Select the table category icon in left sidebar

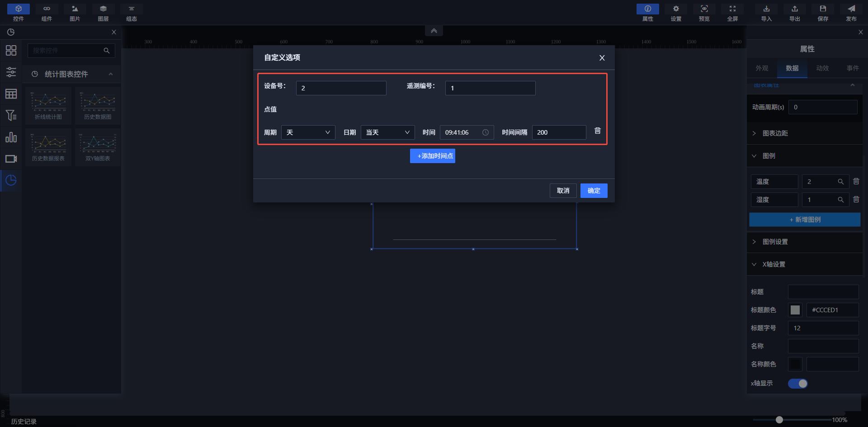(x=11, y=94)
